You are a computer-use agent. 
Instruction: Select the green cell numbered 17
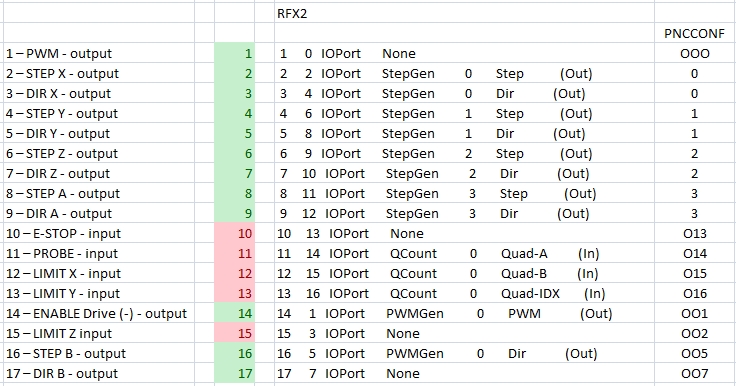tap(235, 374)
